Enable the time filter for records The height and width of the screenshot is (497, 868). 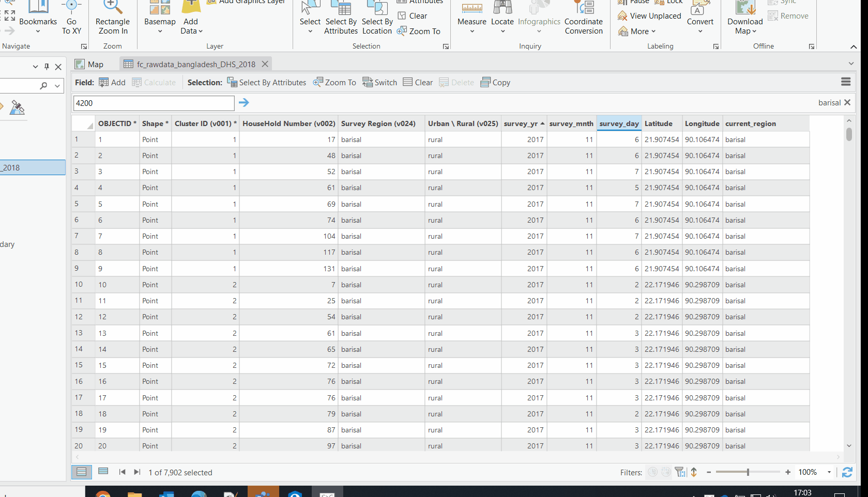tap(652, 472)
